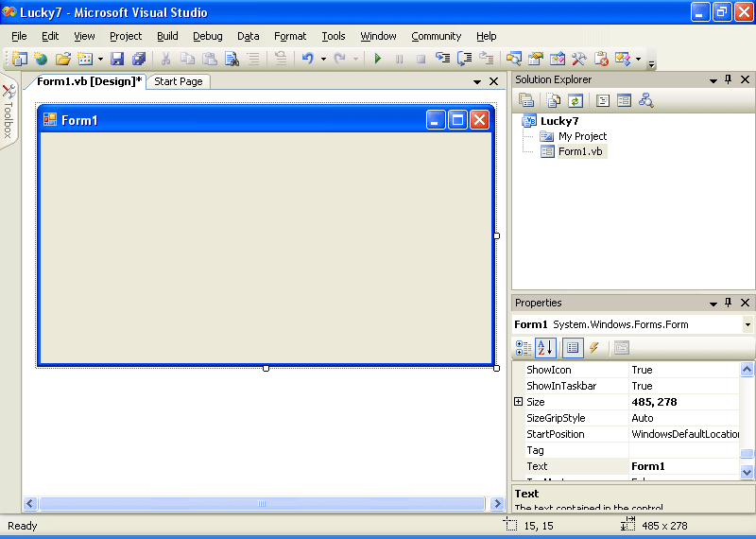Click View Code icon in Solution Explorer
This screenshot has width=756, height=539.
pos(602,100)
